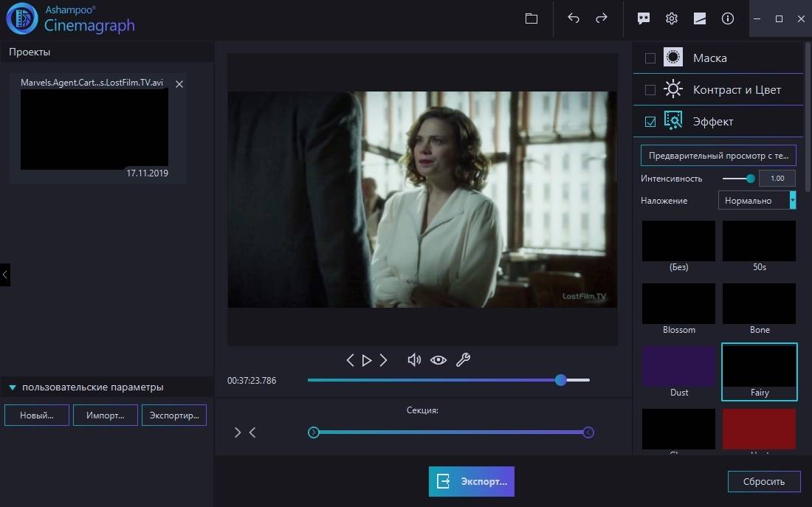Click the effects panel scrollbar
The width and height of the screenshot is (812, 507).
(807, 117)
